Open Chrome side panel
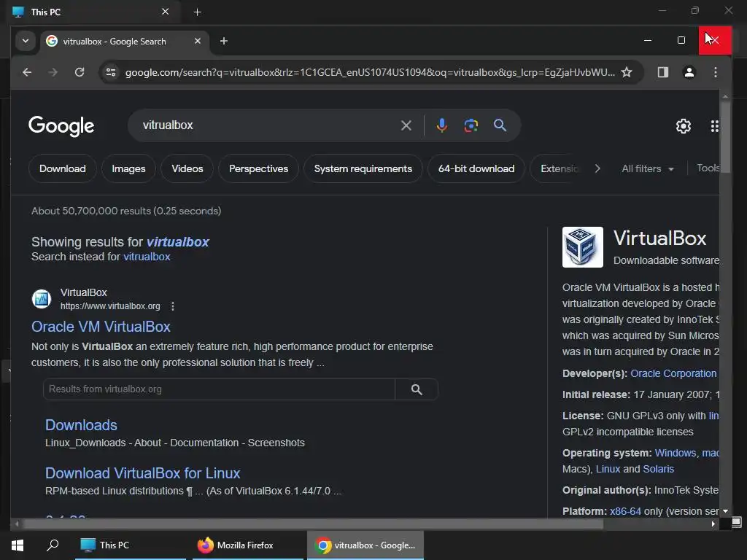Viewport: 747px width, 560px height. (x=662, y=72)
